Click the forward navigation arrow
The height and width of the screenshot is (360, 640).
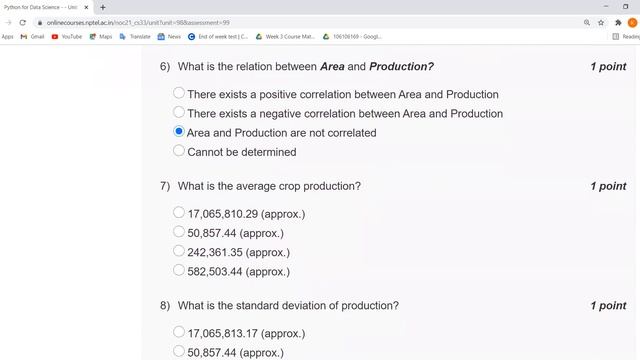[8, 23]
